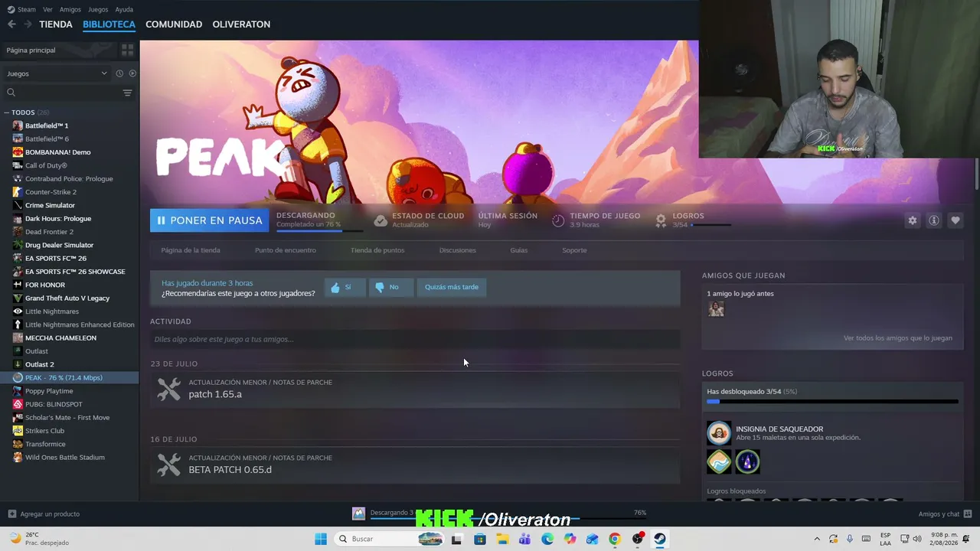Recommend the game with thumbs-up Sí
Screen dimensions: 980x551
pos(345,287)
